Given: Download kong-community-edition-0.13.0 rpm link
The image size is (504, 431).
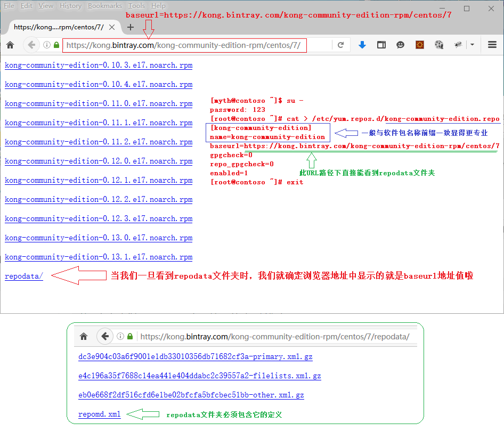Looking at the screenshot, I should point(99,238).
